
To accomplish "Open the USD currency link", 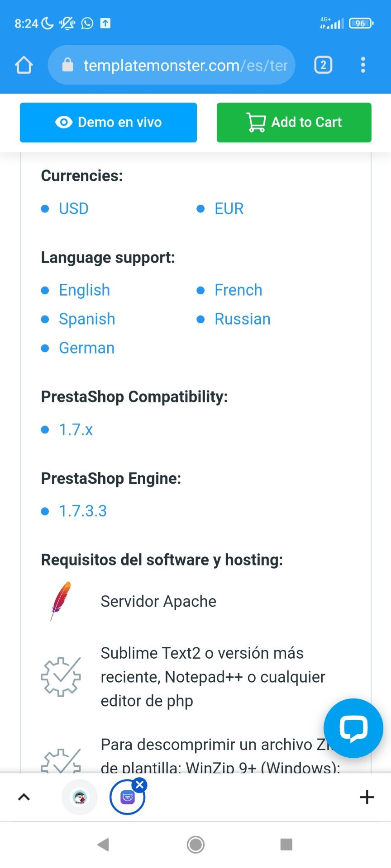I will coord(74,209).
